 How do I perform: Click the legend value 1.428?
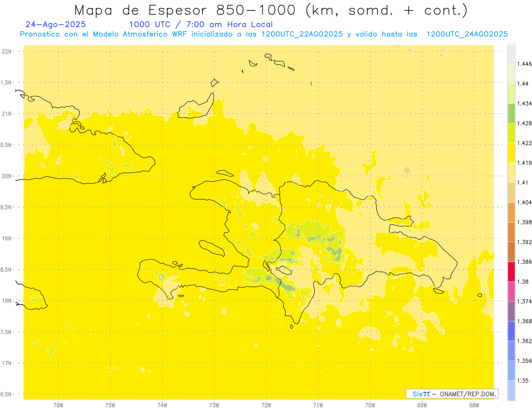(x=524, y=123)
